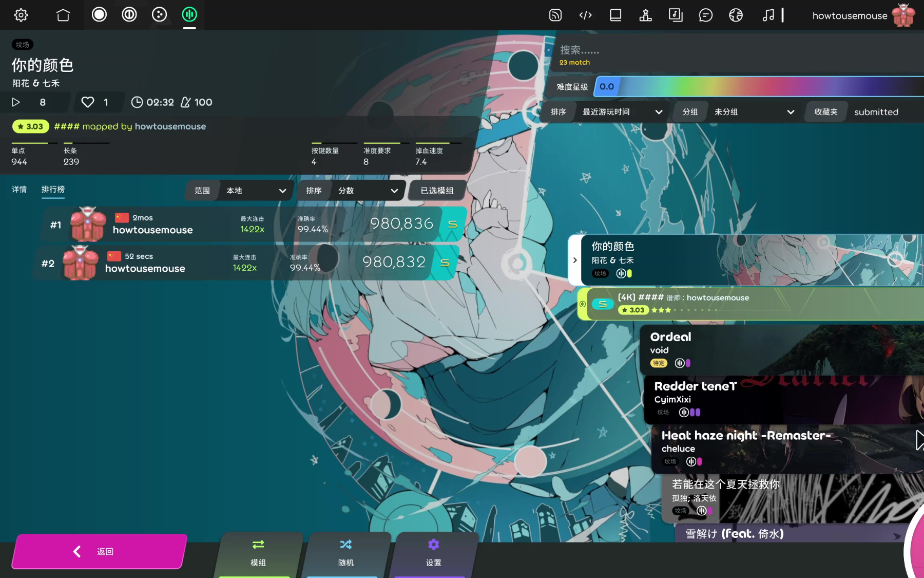
Task: Open mapper link howtousemouse
Action: [170, 126]
